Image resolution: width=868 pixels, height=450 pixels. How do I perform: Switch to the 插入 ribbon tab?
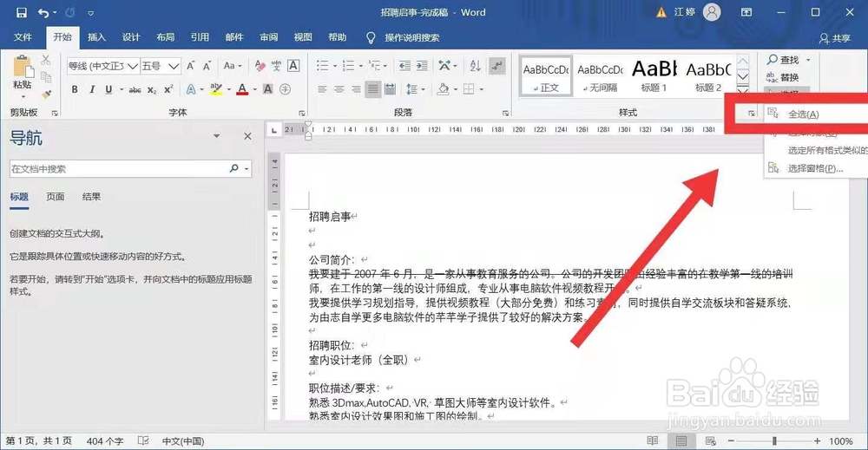96,37
